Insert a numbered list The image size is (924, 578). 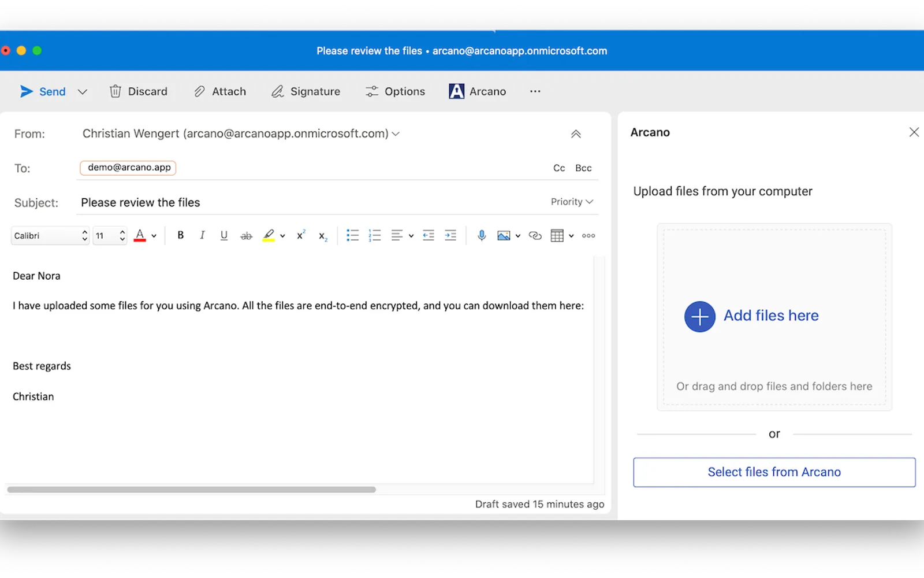pyautogui.click(x=375, y=236)
